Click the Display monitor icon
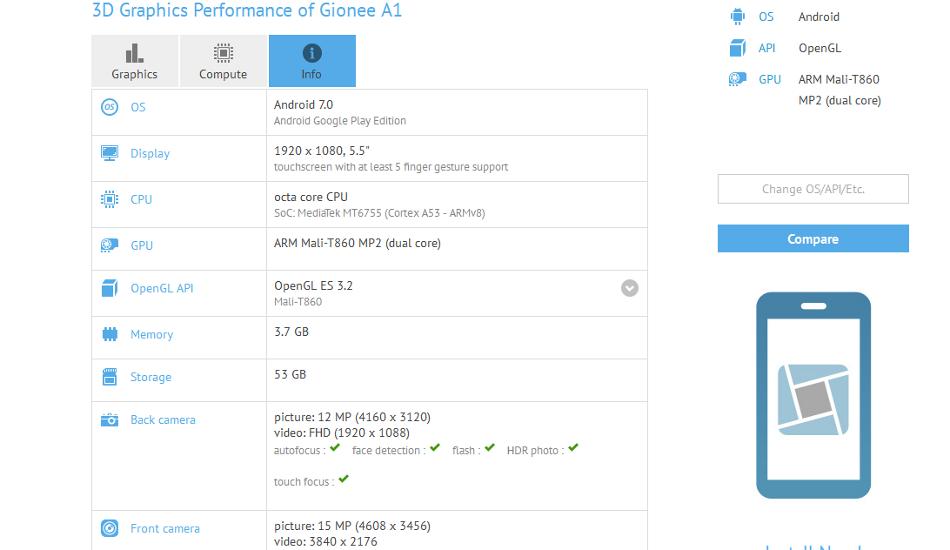Screen dimensions: 950x550 pyautogui.click(x=110, y=153)
